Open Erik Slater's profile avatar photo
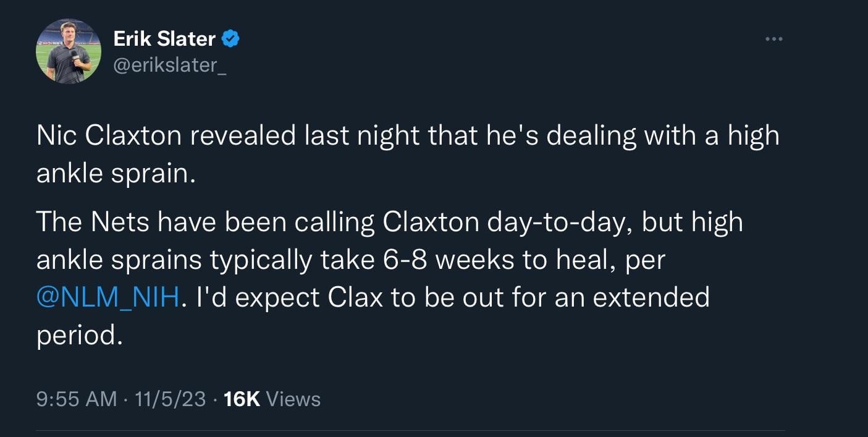Screen dimensions: 868x437 coord(69,51)
